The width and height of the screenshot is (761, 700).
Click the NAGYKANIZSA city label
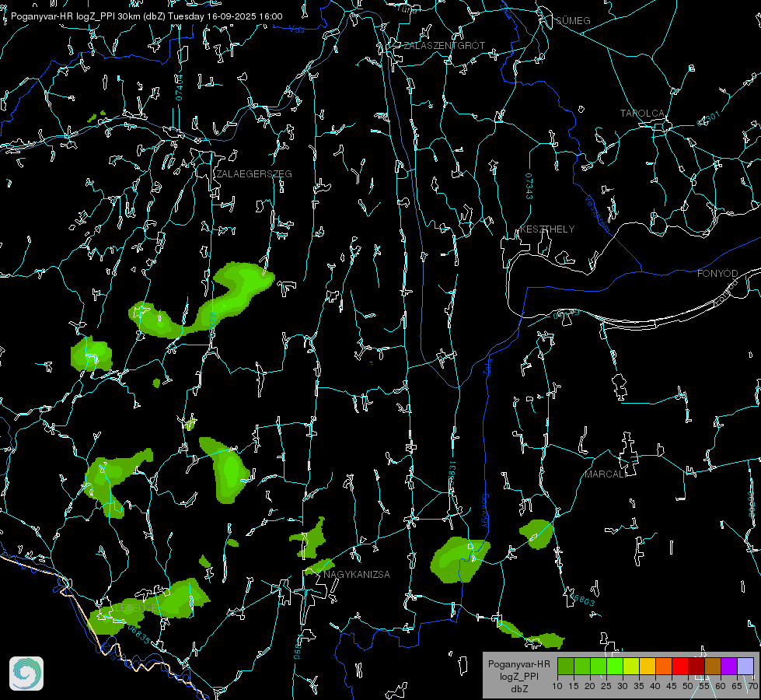[x=357, y=575]
